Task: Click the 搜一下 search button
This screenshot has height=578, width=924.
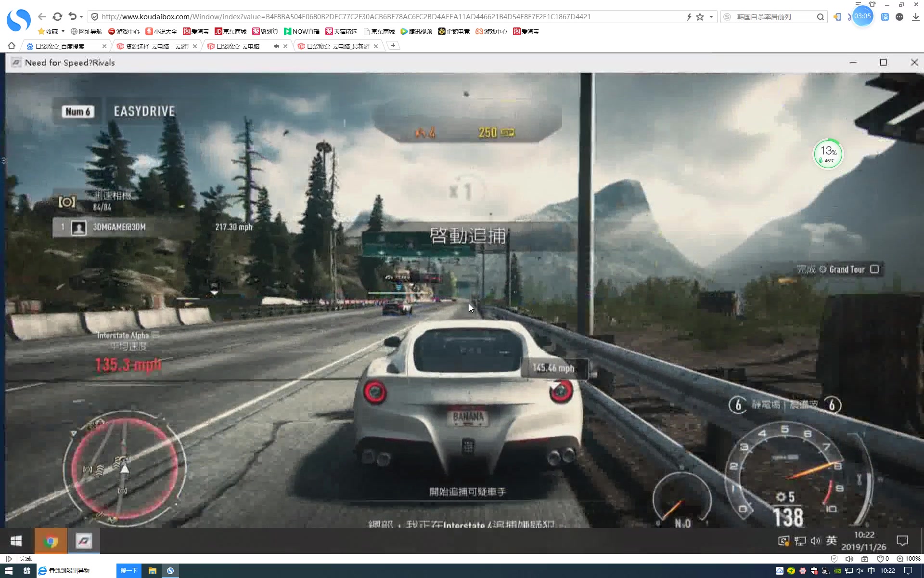Action: point(129,571)
